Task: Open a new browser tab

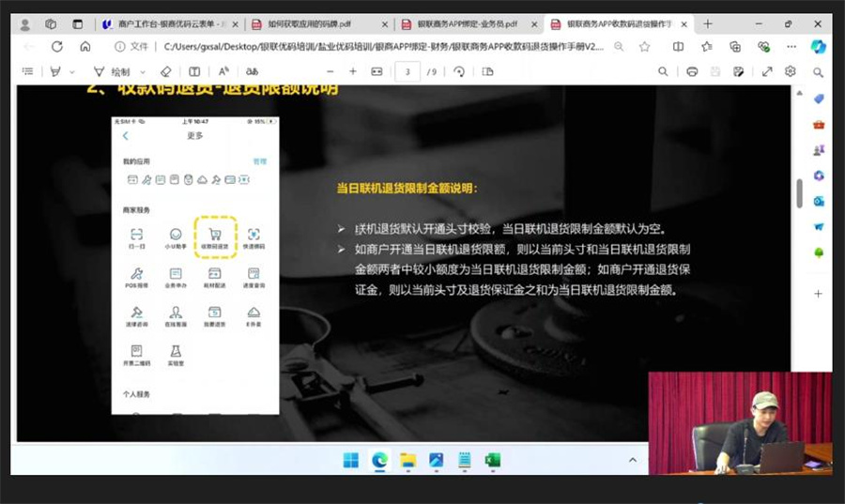Action: (x=708, y=23)
